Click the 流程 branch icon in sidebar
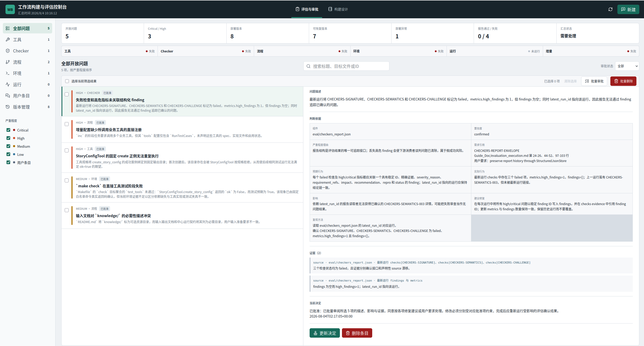This screenshot has width=644, height=346. coord(8,62)
